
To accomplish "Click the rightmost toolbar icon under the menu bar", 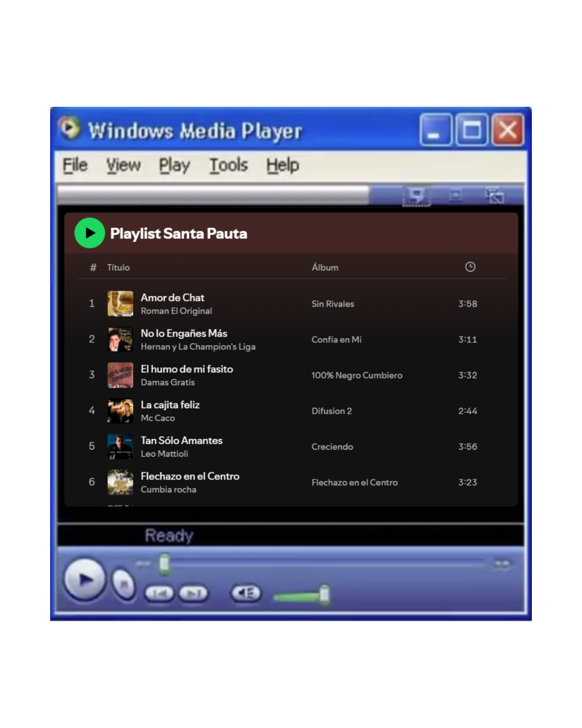I will click(495, 195).
